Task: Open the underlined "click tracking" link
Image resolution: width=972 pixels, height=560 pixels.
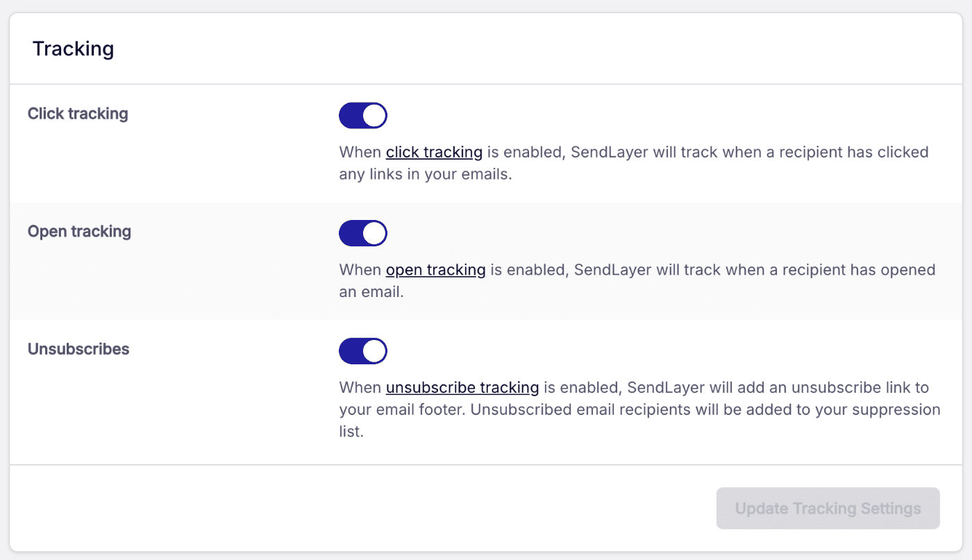Action: click(x=433, y=152)
